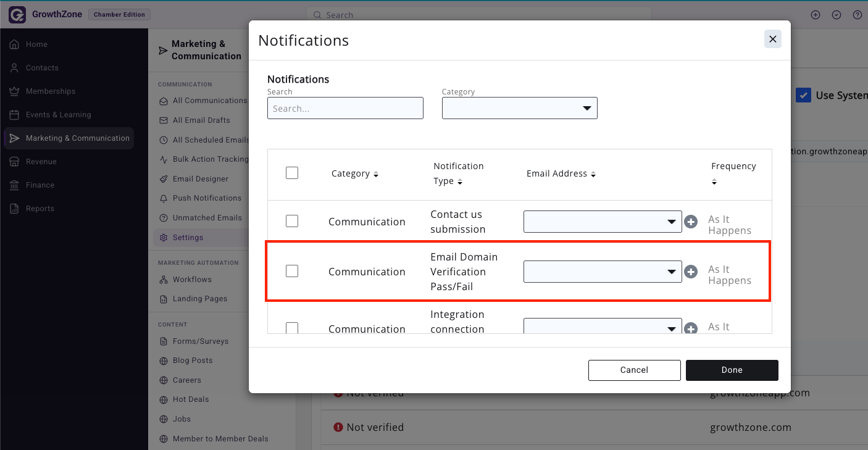
Task: Sort by Category column arrows
Action: (376, 175)
